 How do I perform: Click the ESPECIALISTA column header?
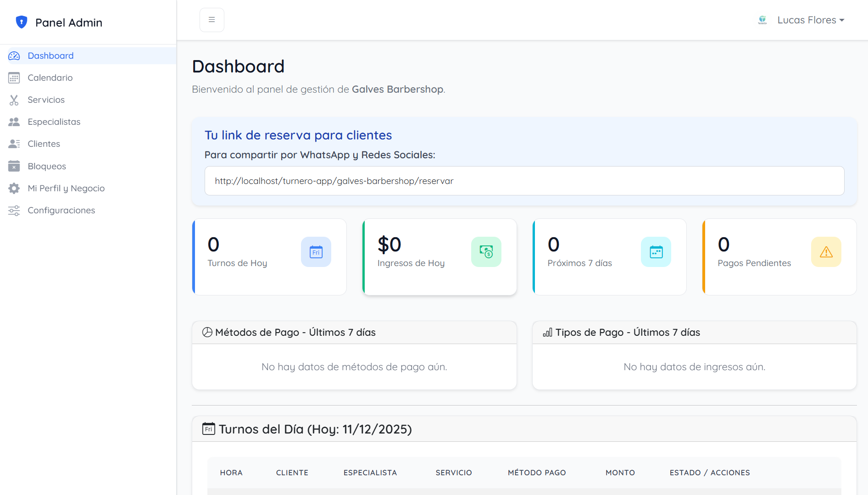(x=370, y=473)
